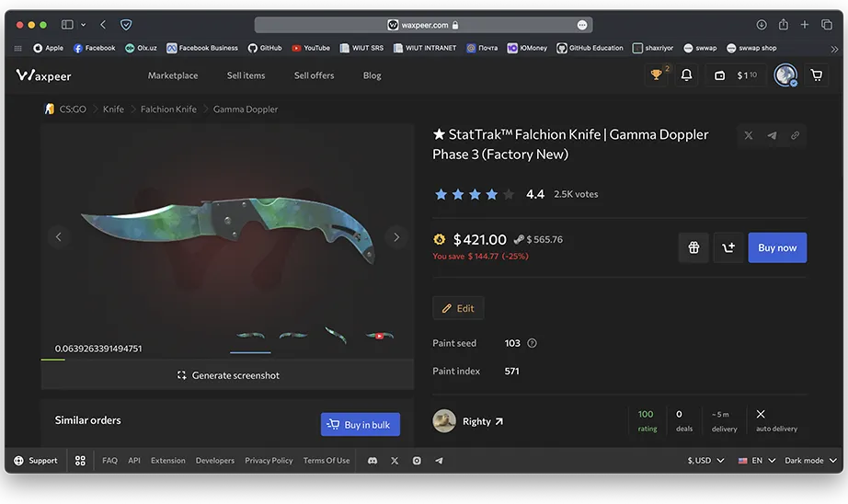Click the gift item icon button
This screenshot has width=848, height=504.
click(693, 247)
